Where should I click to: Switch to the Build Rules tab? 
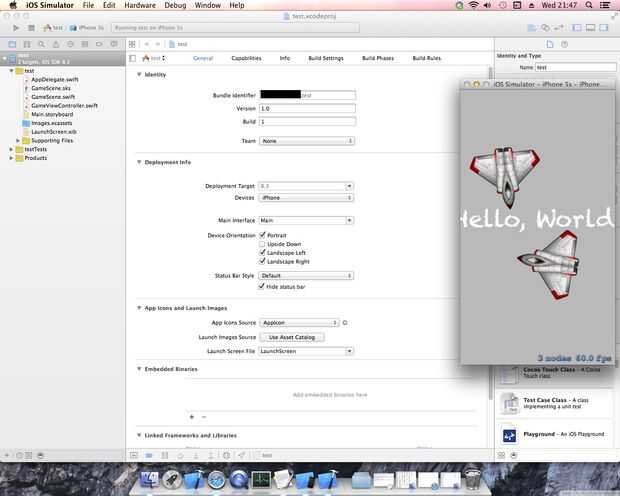coord(427,58)
